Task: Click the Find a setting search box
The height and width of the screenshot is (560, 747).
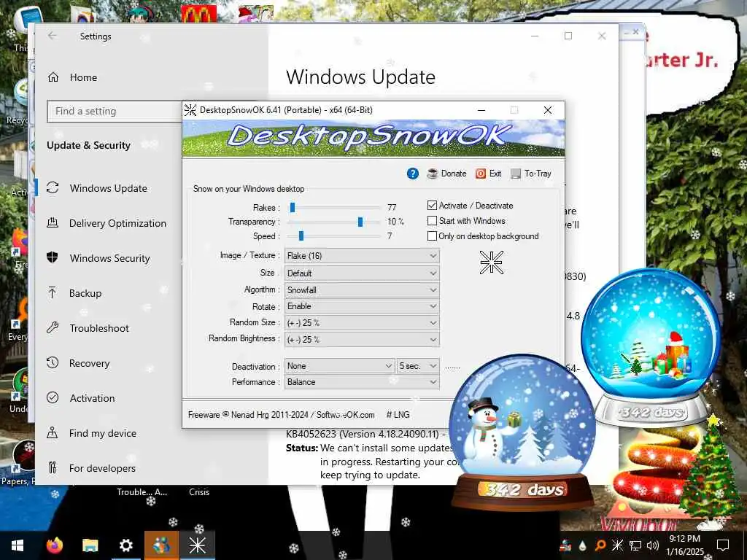Action: [x=115, y=111]
